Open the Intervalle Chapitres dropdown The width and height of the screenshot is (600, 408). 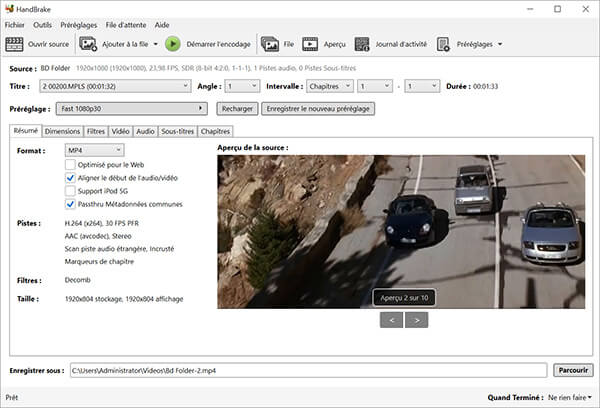tap(329, 86)
